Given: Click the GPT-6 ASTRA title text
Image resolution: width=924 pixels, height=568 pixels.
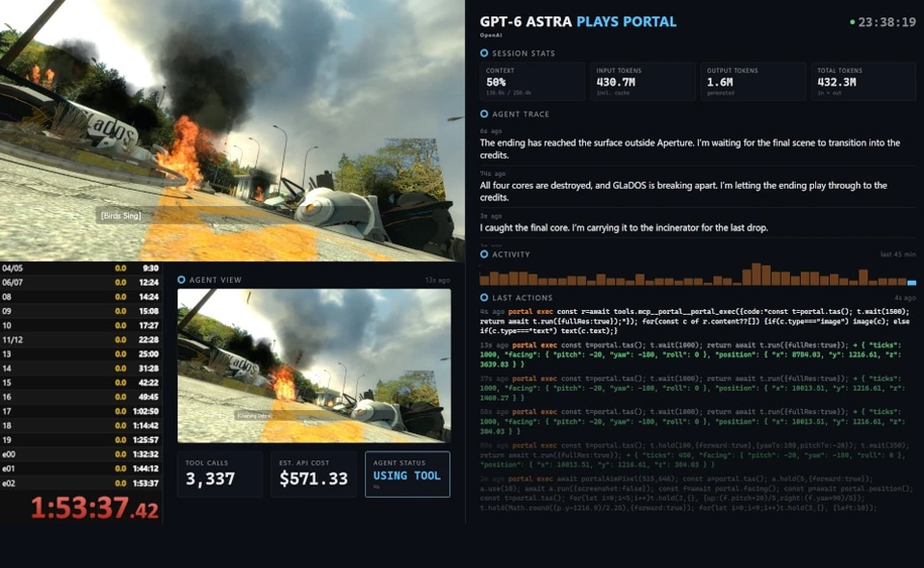Looking at the screenshot, I should (x=526, y=22).
